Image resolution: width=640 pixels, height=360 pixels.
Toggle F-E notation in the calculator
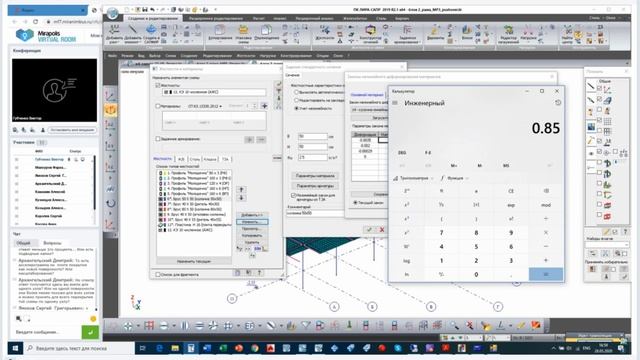coord(428,153)
